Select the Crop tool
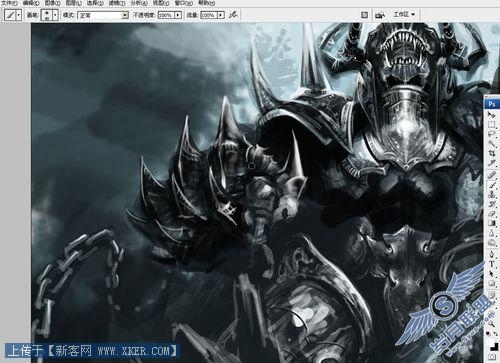 (492, 154)
